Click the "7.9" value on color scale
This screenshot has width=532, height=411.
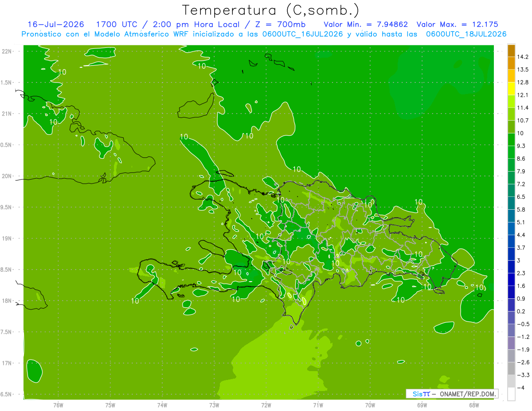(x=521, y=171)
